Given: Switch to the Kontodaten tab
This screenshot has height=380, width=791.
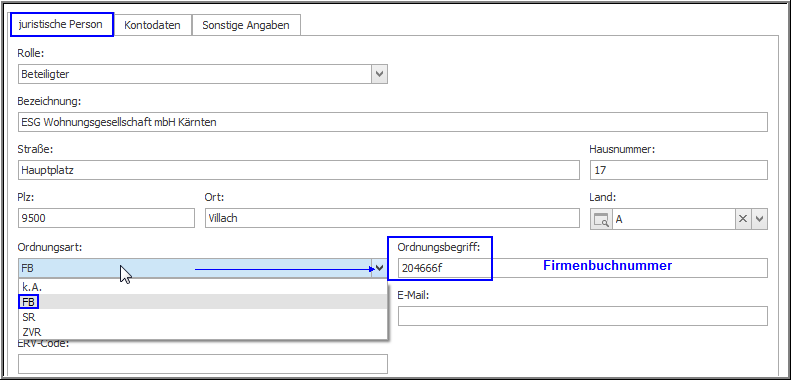Looking at the screenshot, I should tap(152, 25).
